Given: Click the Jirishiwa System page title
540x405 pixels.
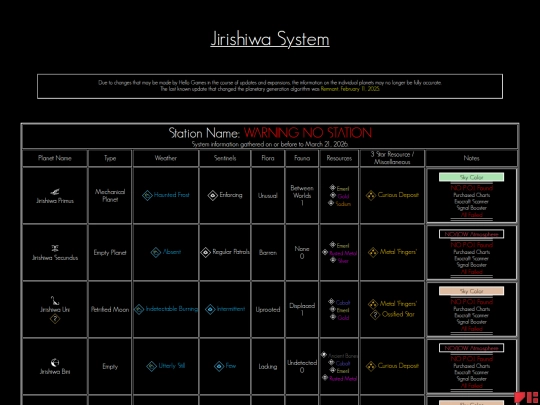Looking at the screenshot, I should (x=270, y=39).
